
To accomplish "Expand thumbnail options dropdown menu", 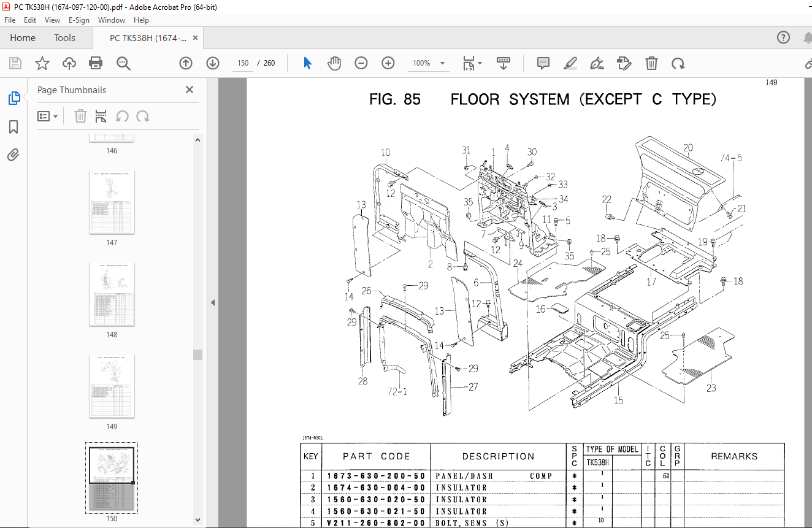I will click(x=48, y=117).
